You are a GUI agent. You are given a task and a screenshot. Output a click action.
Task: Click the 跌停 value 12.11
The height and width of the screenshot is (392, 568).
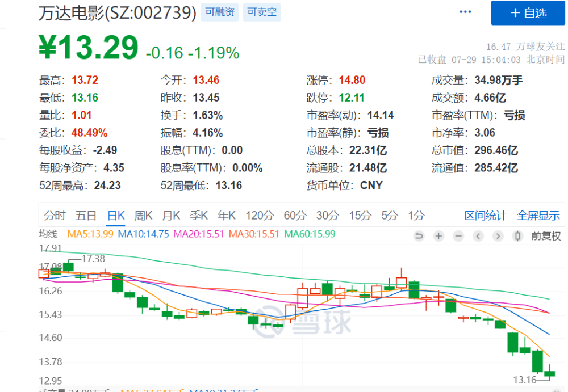click(352, 98)
